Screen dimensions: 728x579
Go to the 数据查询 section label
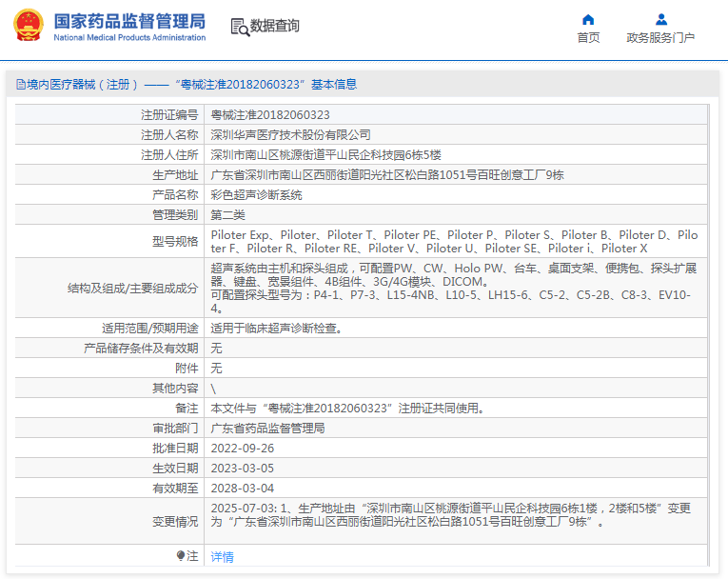tap(275, 27)
